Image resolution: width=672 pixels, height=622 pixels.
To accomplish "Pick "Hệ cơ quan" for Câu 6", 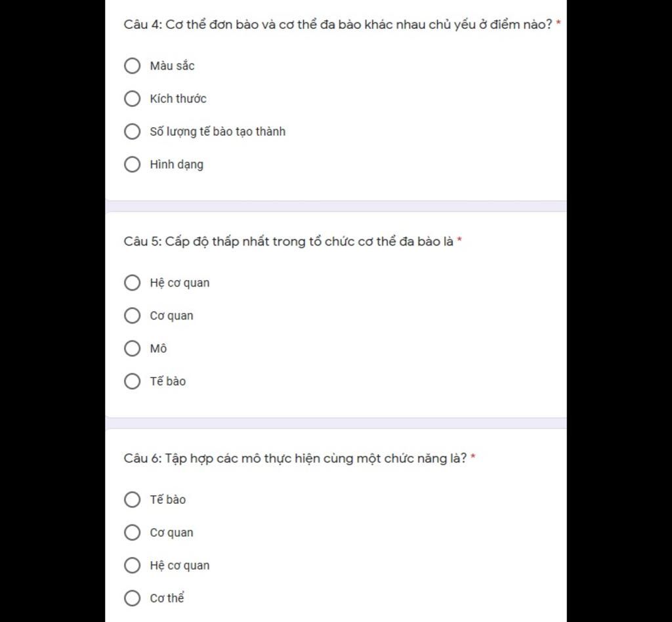I will point(133,565).
